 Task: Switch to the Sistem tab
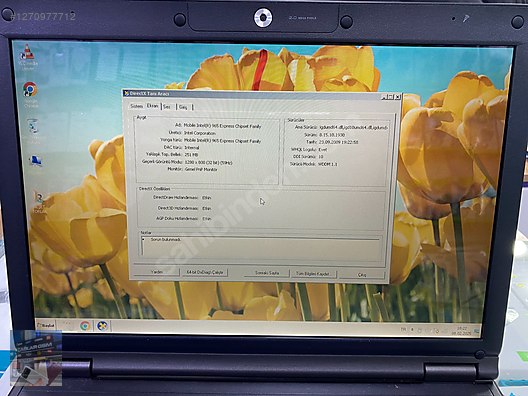pos(136,106)
